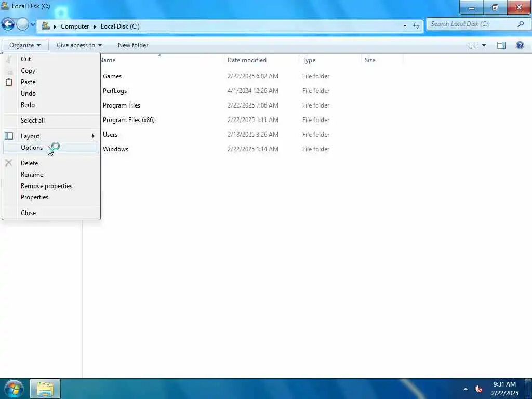Open Help with the question mark icon
The width and height of the screenshot is (532, 399).
tap(520, 45)
